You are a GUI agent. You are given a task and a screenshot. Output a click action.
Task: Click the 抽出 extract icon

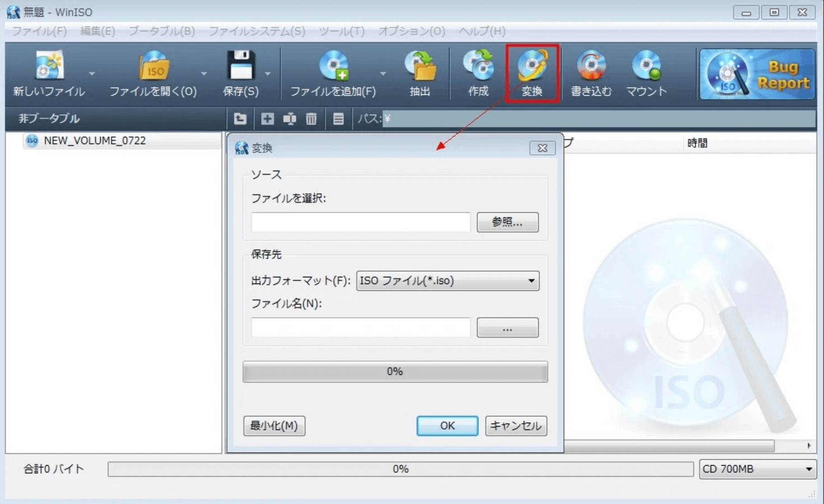tap(420, 66)
